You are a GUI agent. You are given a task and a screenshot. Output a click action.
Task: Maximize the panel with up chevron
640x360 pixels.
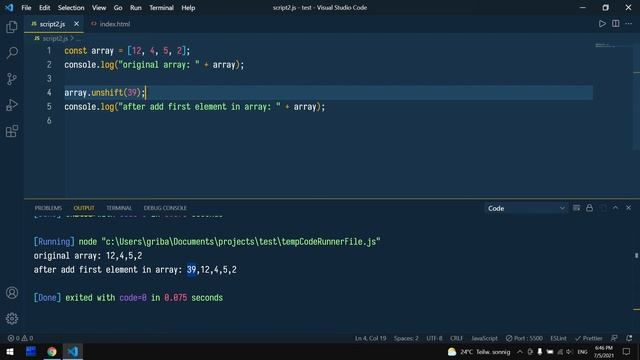click(615, 208)
